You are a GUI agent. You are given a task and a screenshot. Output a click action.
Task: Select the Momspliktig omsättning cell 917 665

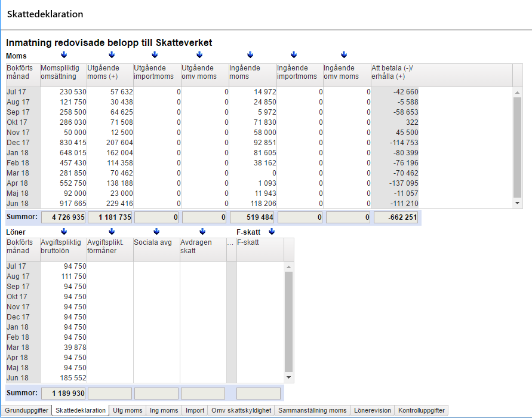pos(63,204)
